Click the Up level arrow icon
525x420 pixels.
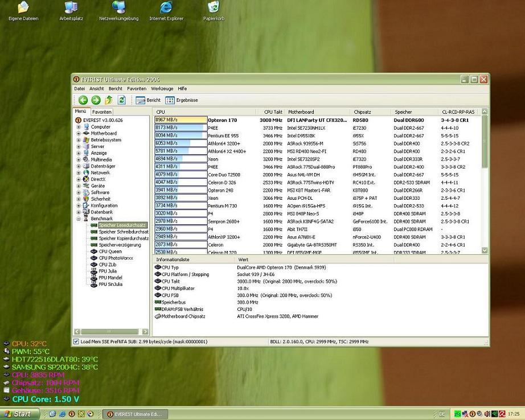pos(108,100)
